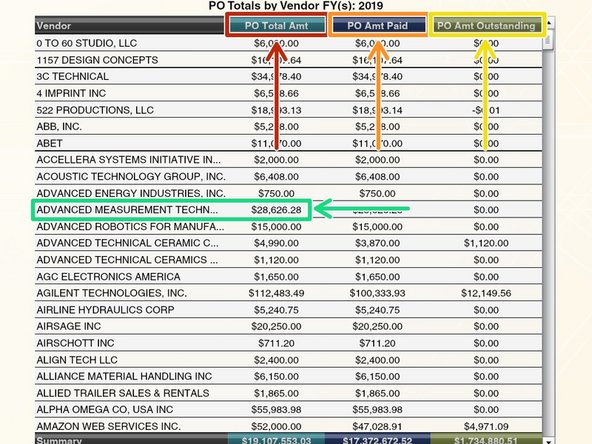This screenshot has width=592, height=444.
Task: Click Airsage PO total $20,250.00
Action: [x=276, y=327]
